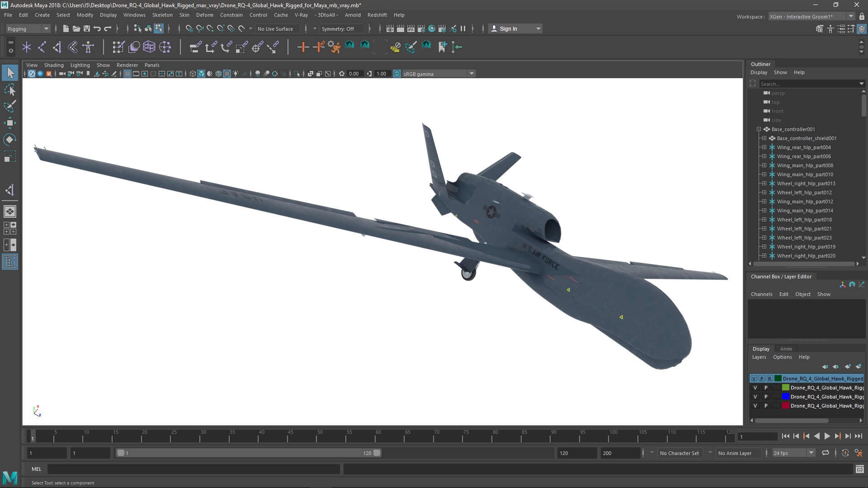This screenshot has width=868, height=488.
Task: Toggle the loop playback button
Action: [x=826, y=453]
